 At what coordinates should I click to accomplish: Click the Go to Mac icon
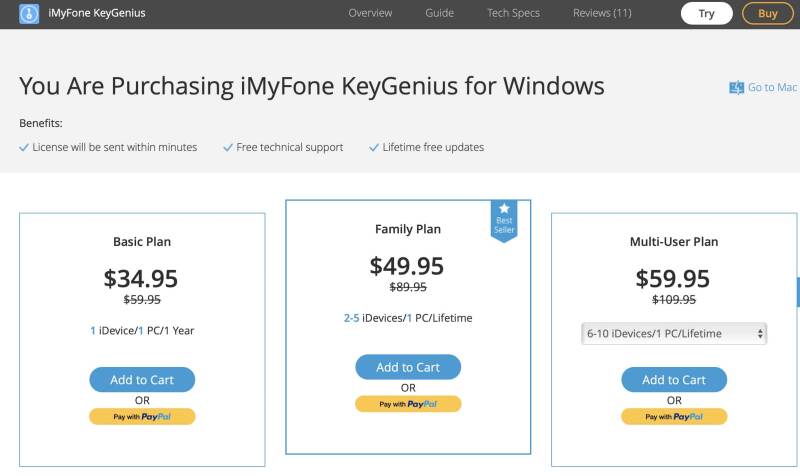(736, 88)
